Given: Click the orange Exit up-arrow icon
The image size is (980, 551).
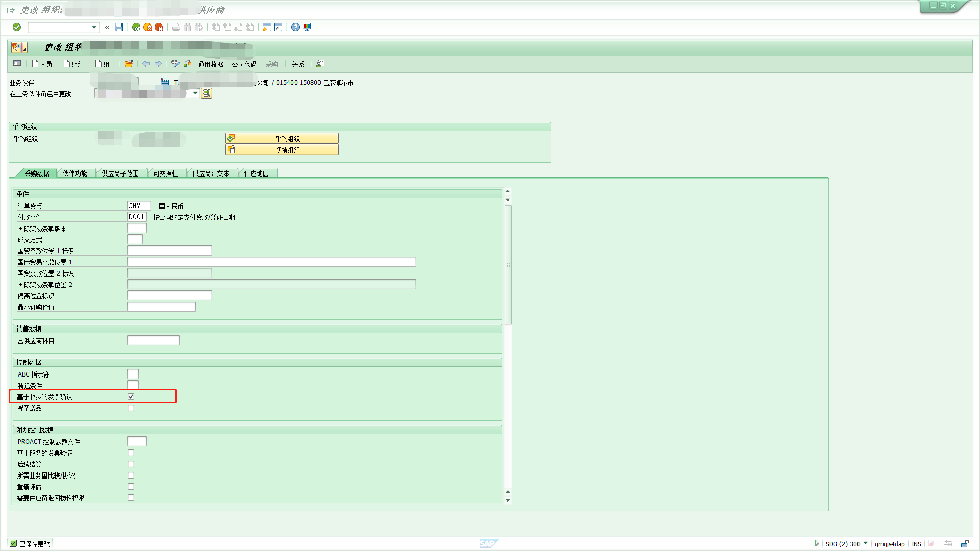Looking at the screenshot, I should click(148, 27).
